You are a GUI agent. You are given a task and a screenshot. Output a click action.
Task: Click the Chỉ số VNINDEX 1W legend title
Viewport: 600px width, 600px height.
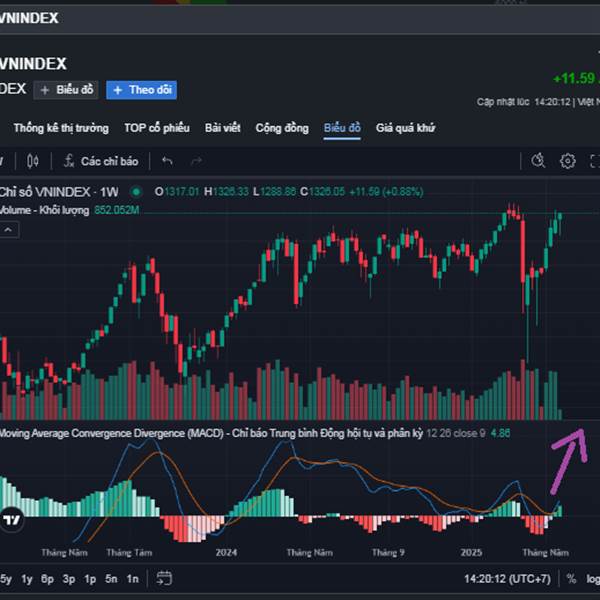pos(59,192)
